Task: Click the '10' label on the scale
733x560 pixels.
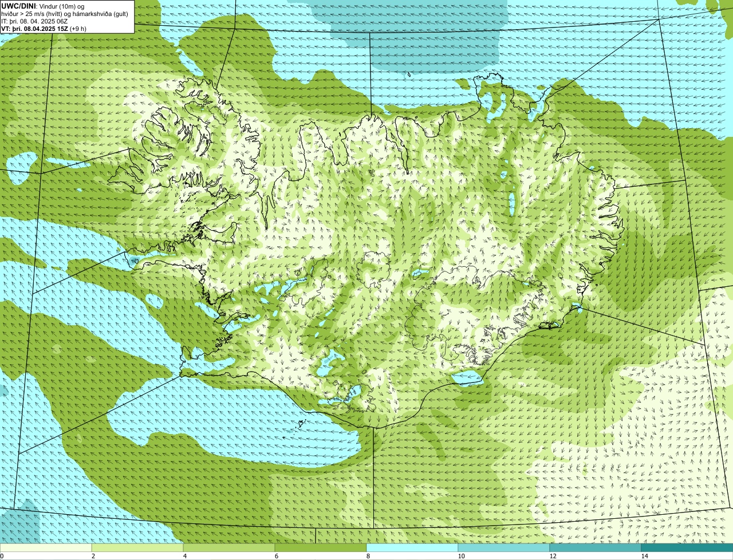Action: coord(461,556)
